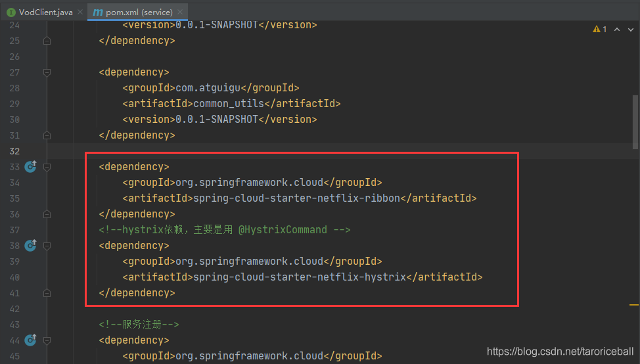Click common_utils artifactId text on line 29

coord(229,104)
